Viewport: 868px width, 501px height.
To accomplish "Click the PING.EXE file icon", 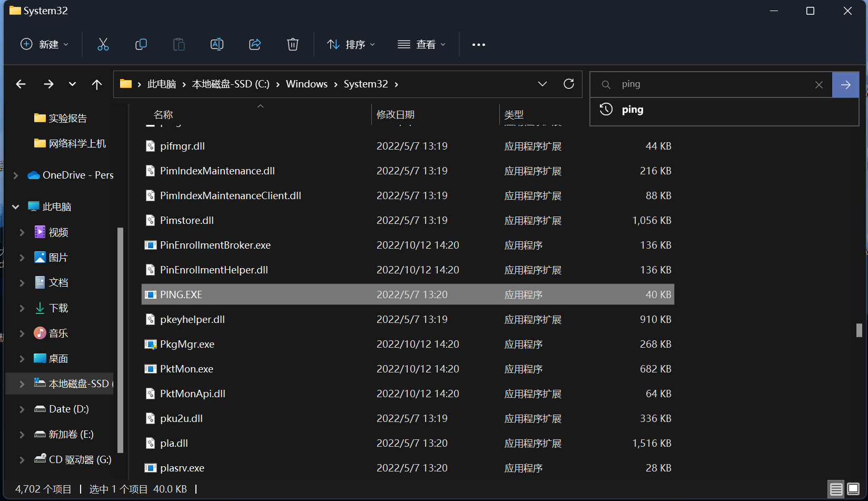I will click(151, 294).
